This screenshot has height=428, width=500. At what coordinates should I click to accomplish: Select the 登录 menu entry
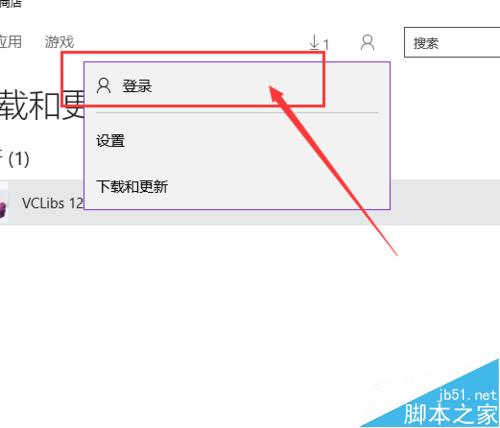[237, 86]
